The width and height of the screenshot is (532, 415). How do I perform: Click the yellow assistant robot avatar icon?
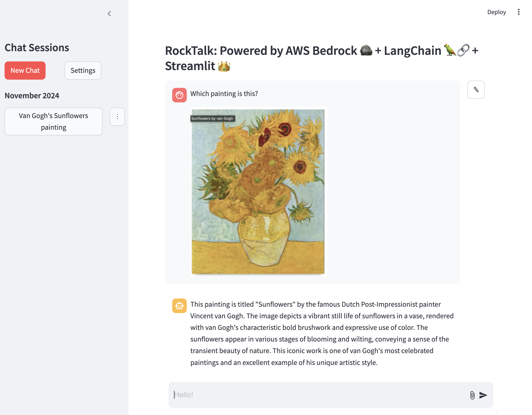(x=179, y=306)
